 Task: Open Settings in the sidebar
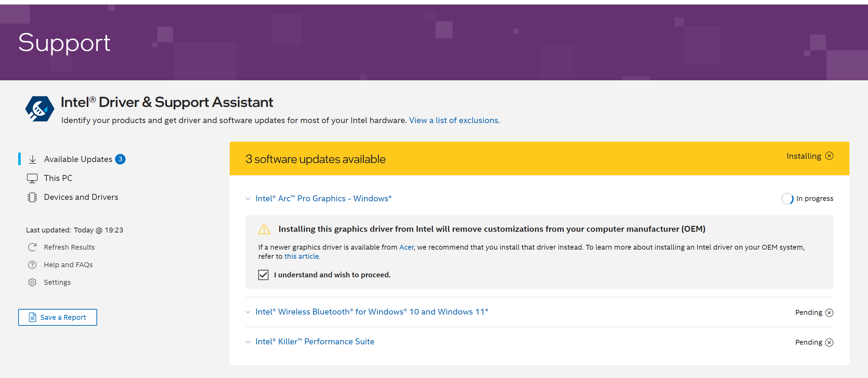pyautogui.click(x=57, y=282)
